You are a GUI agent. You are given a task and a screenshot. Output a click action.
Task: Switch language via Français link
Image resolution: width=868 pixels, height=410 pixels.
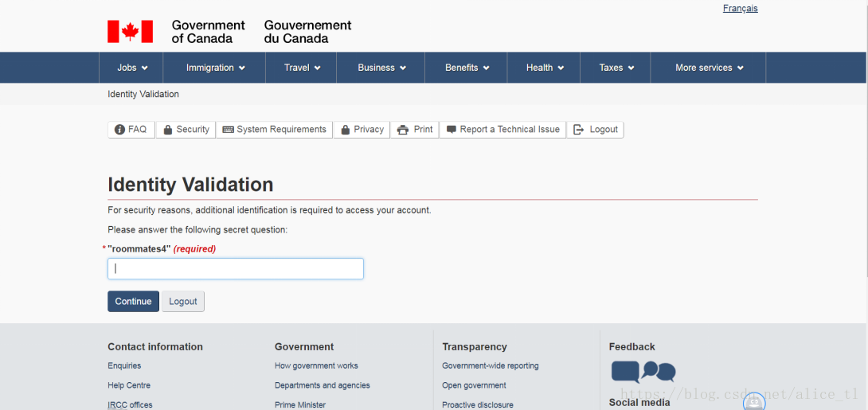[x=740, y=8]
